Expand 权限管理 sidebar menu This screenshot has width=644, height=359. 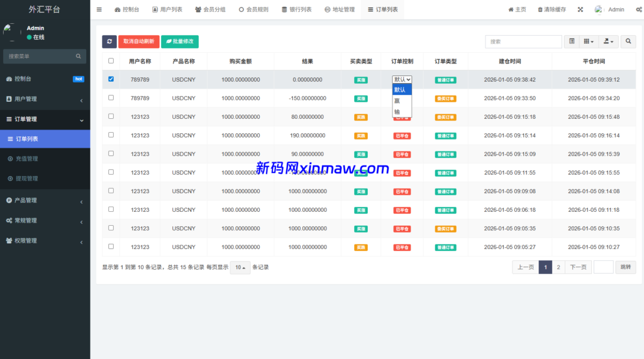45,241
